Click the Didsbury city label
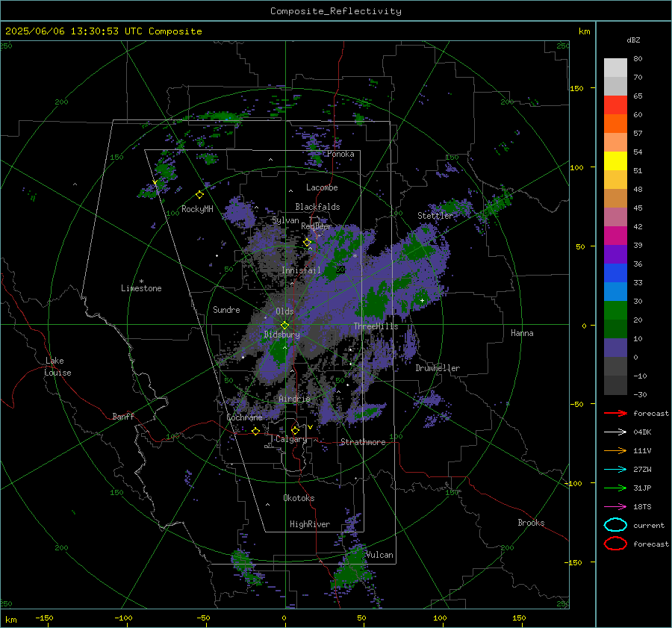672x628 pixels. tap(281, 335)
